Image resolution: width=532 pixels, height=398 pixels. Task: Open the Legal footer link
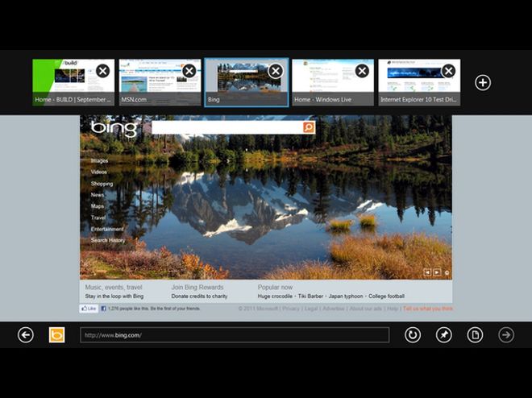click(x=311, y=309)
